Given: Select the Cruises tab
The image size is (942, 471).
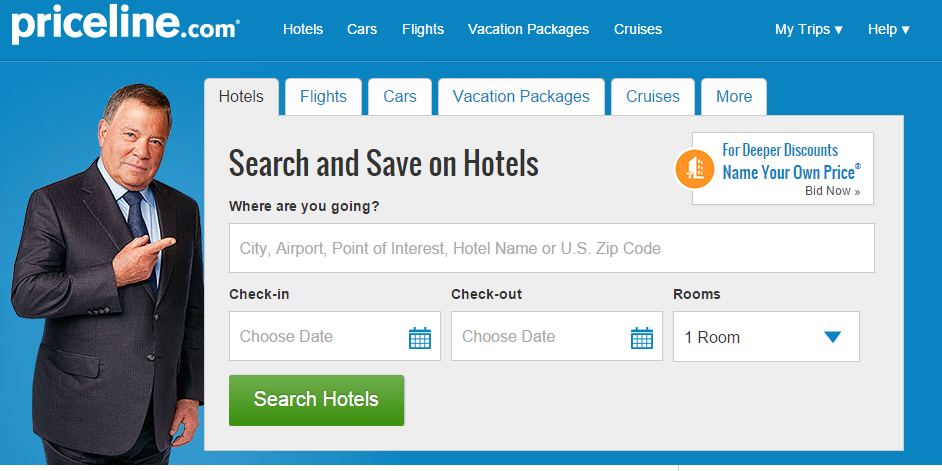Looking at the screenshot, I should (x=653, y=97).
